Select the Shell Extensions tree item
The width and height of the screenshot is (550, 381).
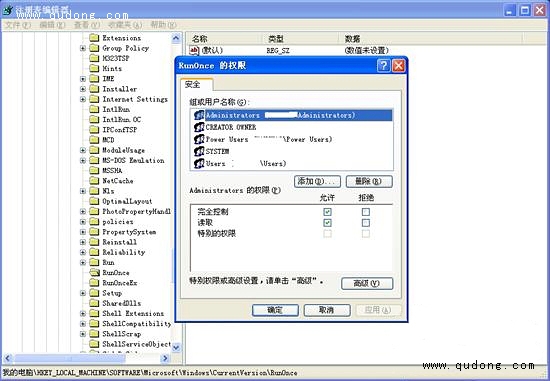pos(133,313)
